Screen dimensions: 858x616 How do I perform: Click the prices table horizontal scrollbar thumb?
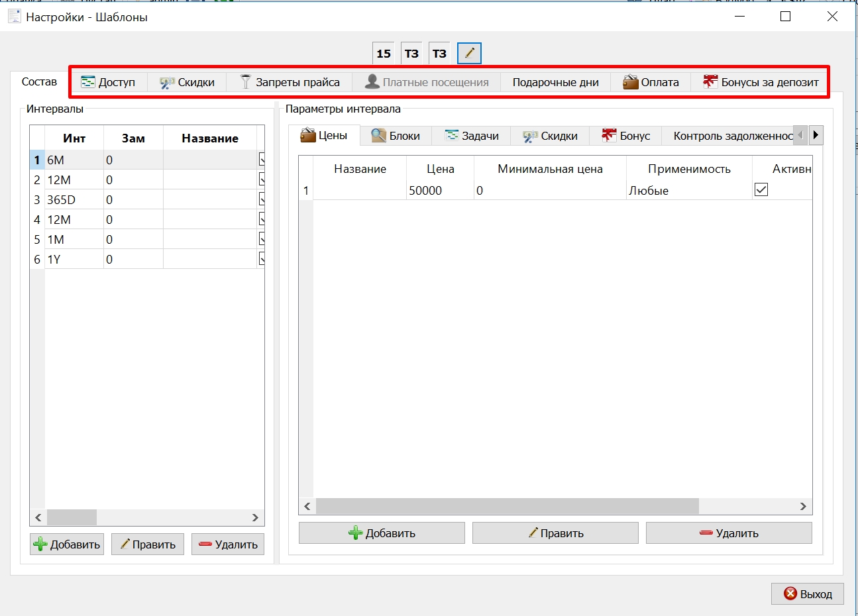pos(508,506)
